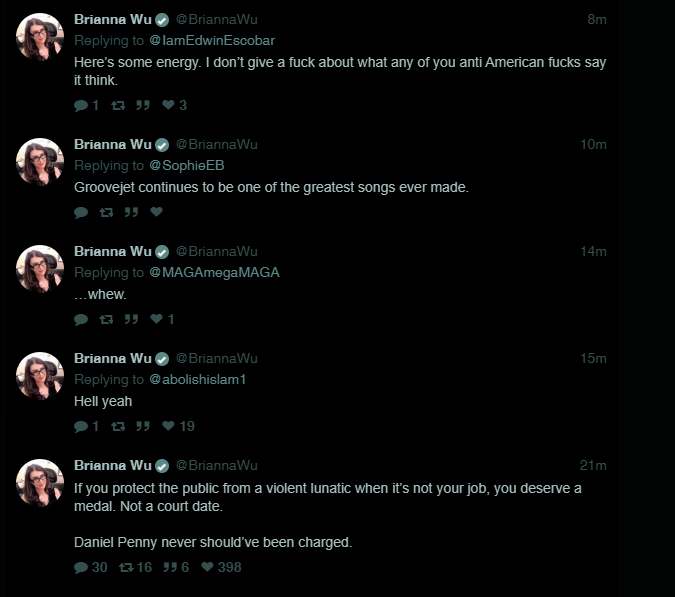Open the 21m timestamp of last tweet

pyautogui.click(x=593, y=465)
